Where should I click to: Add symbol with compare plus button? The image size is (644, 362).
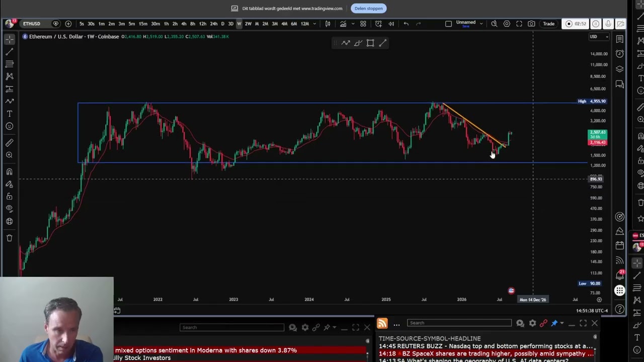68,24
